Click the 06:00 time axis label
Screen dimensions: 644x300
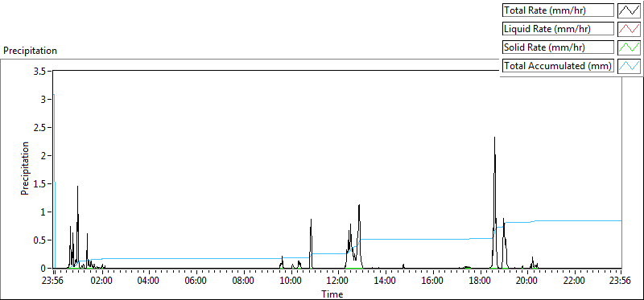tap(196, 282)
